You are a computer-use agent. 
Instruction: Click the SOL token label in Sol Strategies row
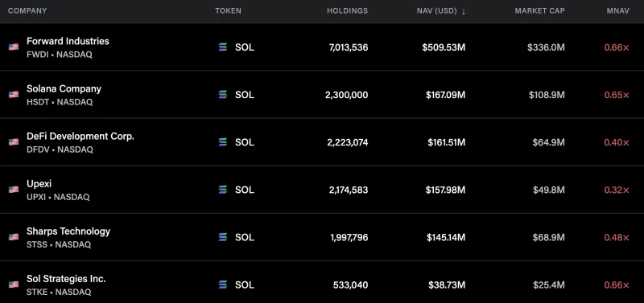point(245,285)
